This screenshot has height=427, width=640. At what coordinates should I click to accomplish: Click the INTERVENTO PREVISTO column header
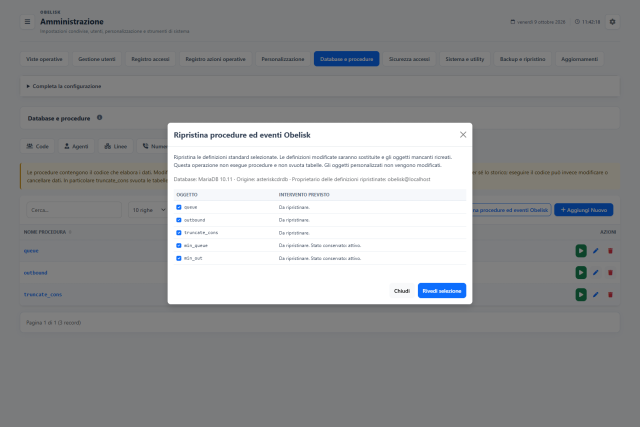point(304,195)
